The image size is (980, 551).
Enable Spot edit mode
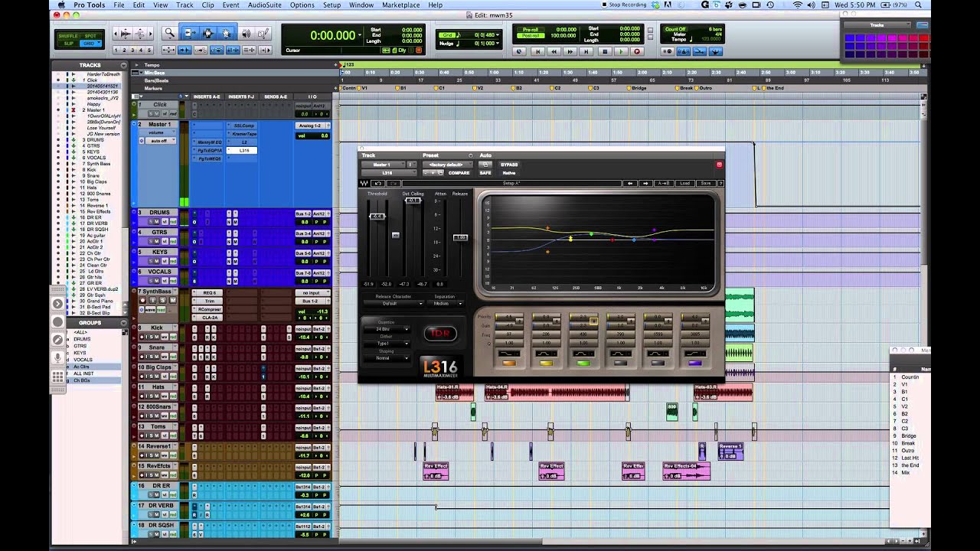click(90, 35)
